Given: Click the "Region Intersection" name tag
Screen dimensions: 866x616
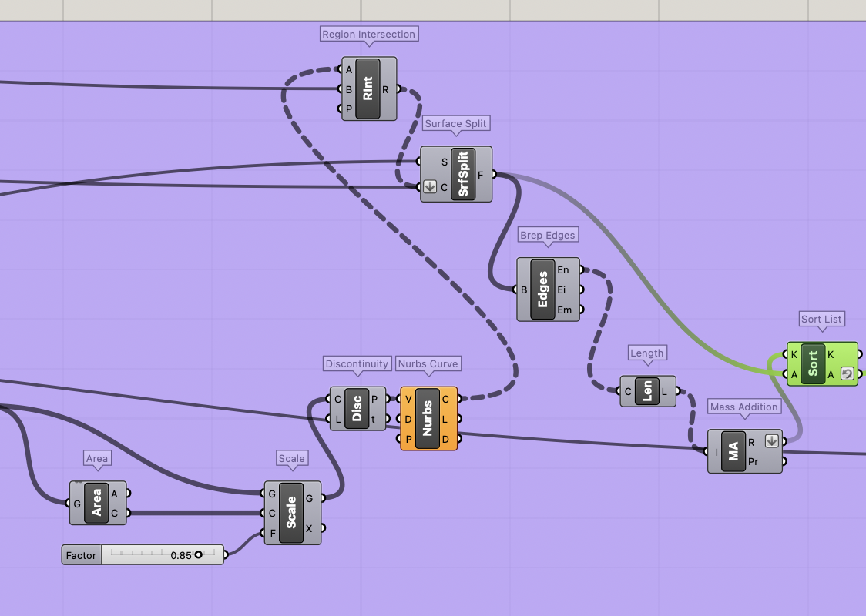Looking at the screenshot, I should click(x=369, y=34).
